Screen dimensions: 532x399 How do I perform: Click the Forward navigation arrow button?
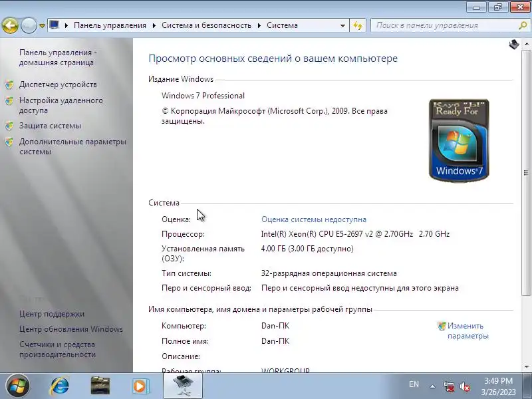click(29, 25)
